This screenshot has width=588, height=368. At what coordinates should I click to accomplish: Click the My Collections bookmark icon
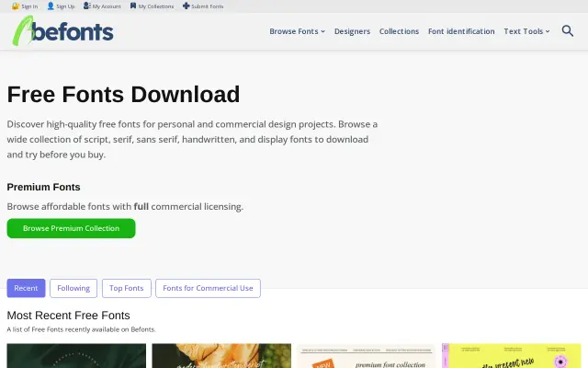pyautogui.click(x=133, y=6)
